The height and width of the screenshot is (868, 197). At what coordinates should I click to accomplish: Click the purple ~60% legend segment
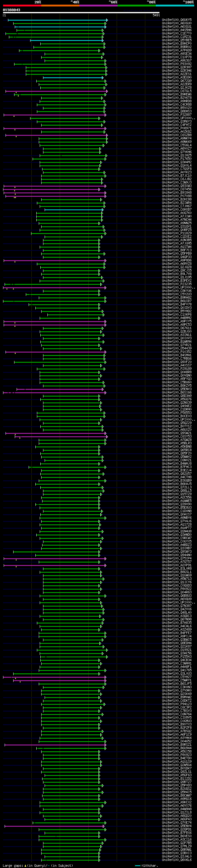click(98, 6)
